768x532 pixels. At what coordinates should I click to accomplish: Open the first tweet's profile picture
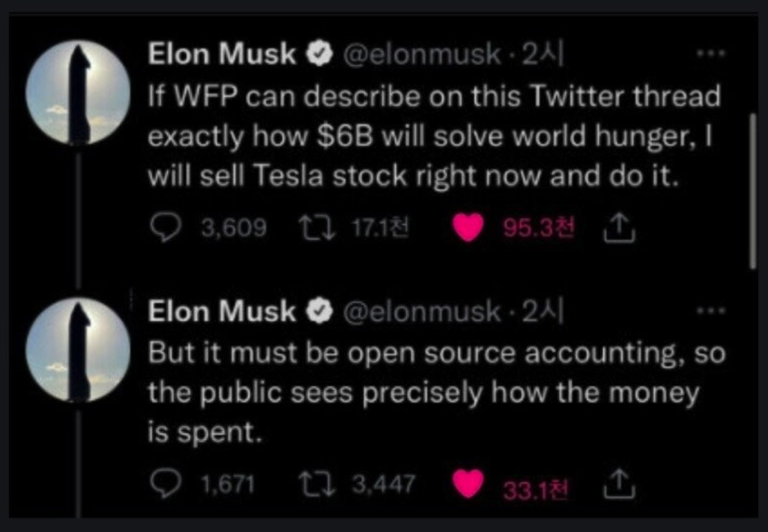pyautogui.click(x=78, y=93)
